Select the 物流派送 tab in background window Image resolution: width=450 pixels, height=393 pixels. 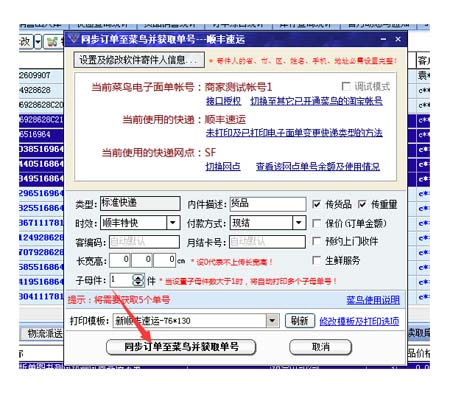click(x=42, y=333)
